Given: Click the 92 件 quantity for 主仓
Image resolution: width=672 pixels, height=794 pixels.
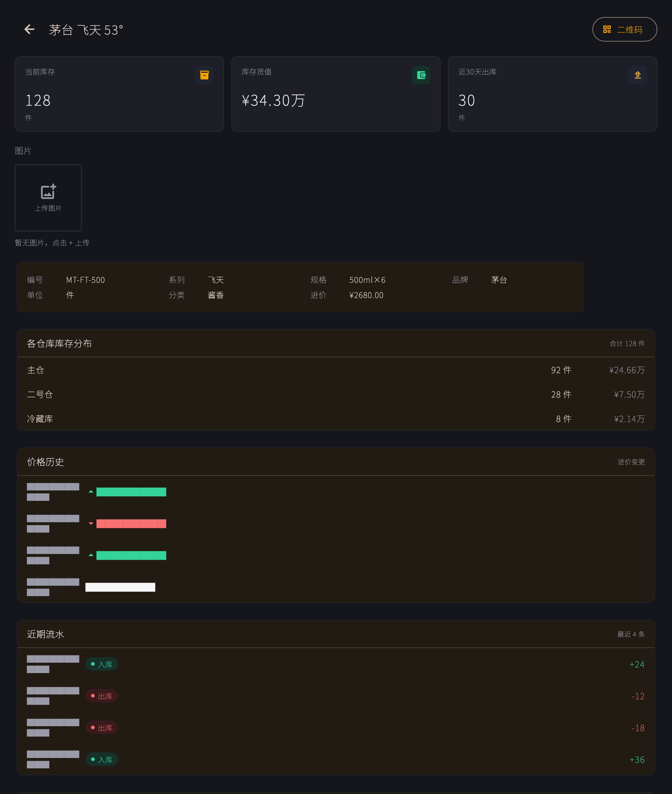Looking at the screenshot, I should click(561, 370).
